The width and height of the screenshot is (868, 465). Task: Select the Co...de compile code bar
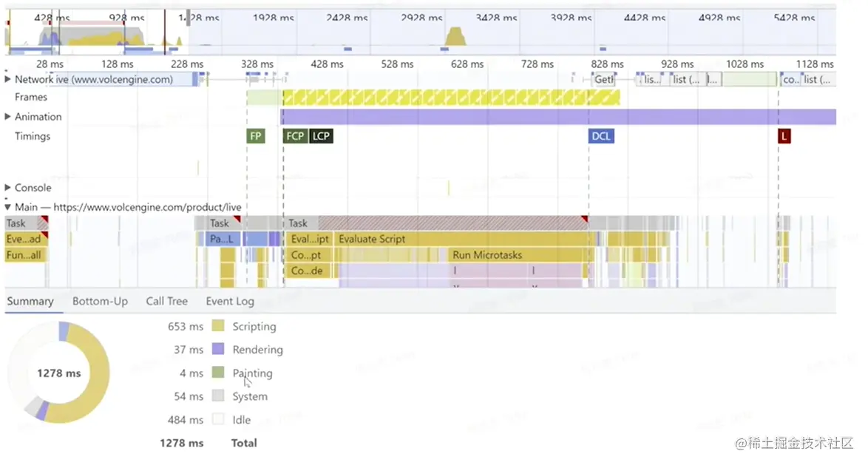[x=309, y=271]
